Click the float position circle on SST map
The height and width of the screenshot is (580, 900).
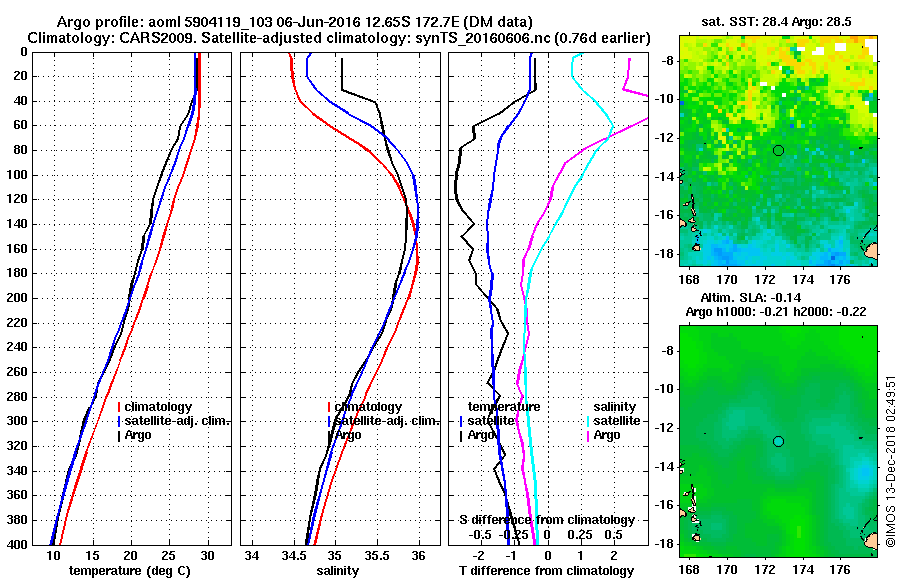tap(778, 150)
